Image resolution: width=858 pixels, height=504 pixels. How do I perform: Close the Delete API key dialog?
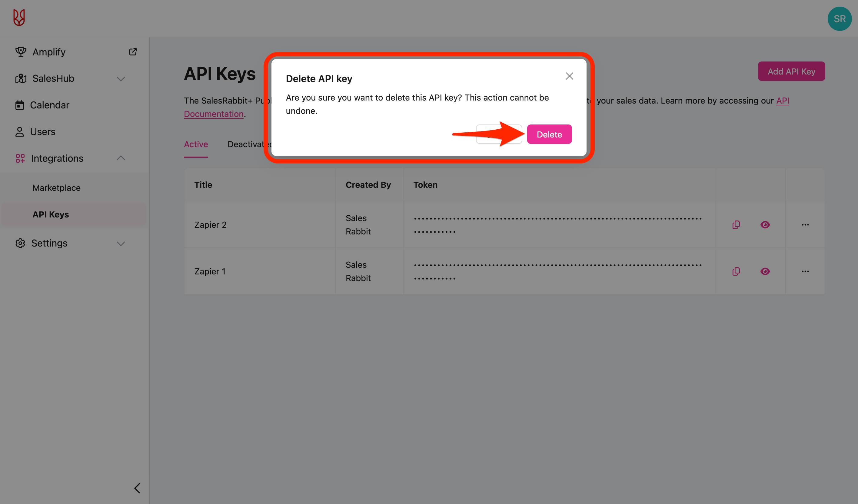[569, 76]
